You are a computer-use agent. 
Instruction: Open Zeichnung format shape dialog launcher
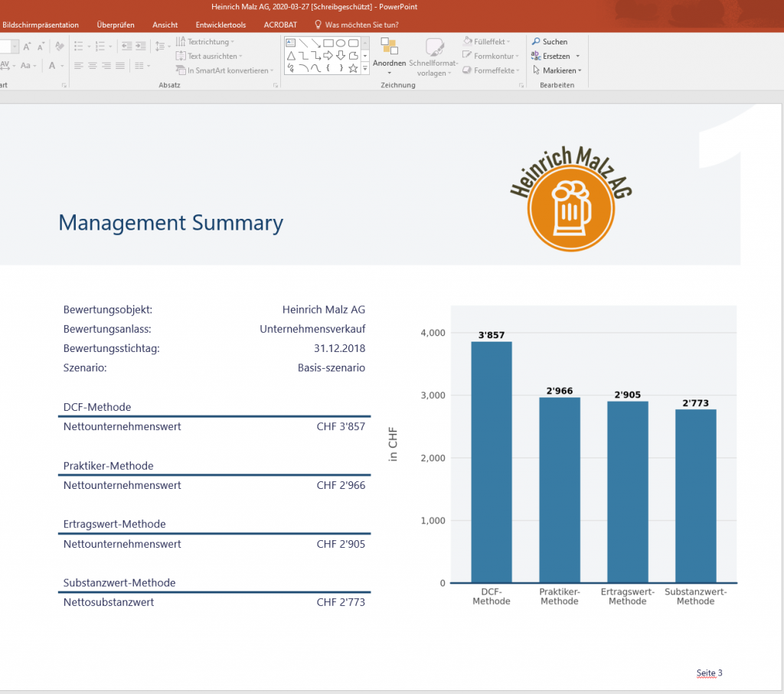coord(521,86)
